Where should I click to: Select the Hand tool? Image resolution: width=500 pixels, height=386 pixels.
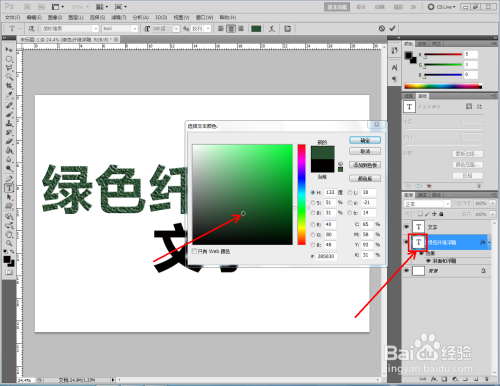point(9,234)
